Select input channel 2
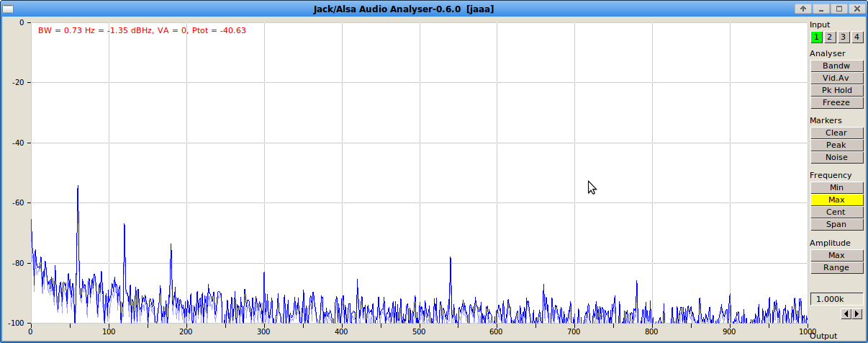Screen dimensions: 868x343 [x=830, y=37]
